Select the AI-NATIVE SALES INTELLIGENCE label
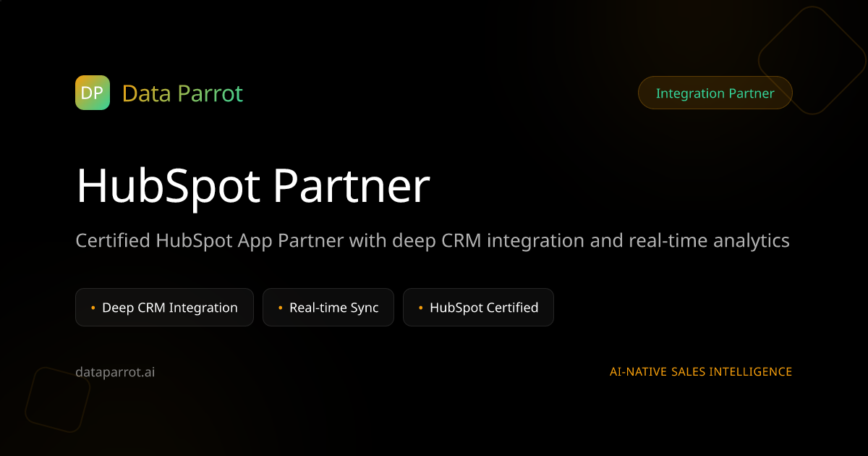Viewport: 868px width, 456px height. [701, 371]
